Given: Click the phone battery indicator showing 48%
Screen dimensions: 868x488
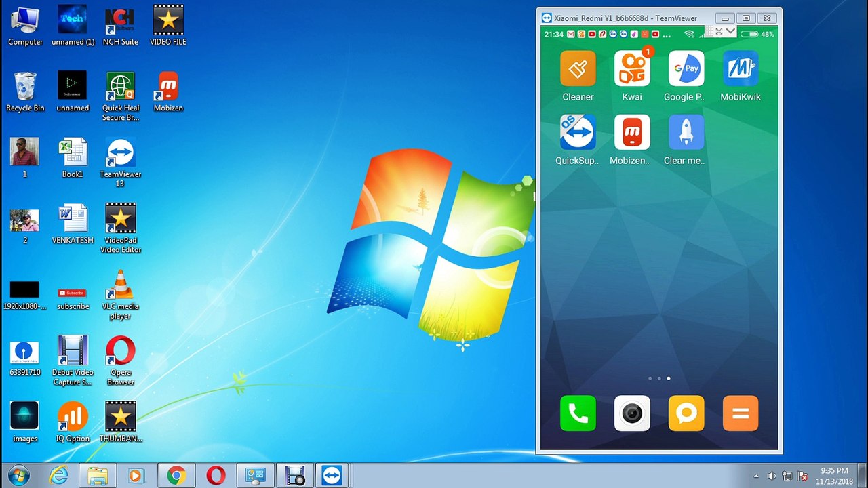Looking at the screenshot, I should (757, 34).
